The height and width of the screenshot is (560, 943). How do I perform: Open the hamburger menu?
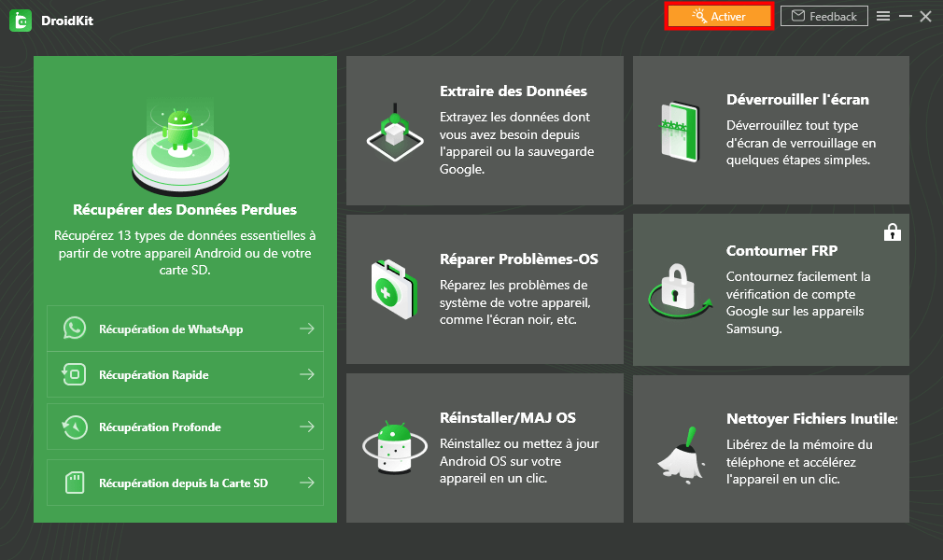[883, 16]
